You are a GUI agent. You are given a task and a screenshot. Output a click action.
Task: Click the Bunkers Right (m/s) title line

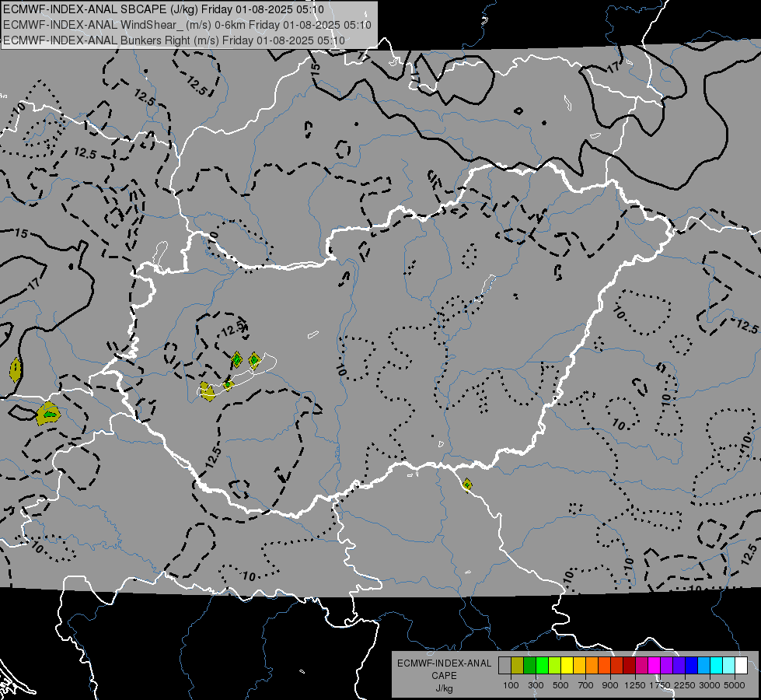click(x=174, y=40)
